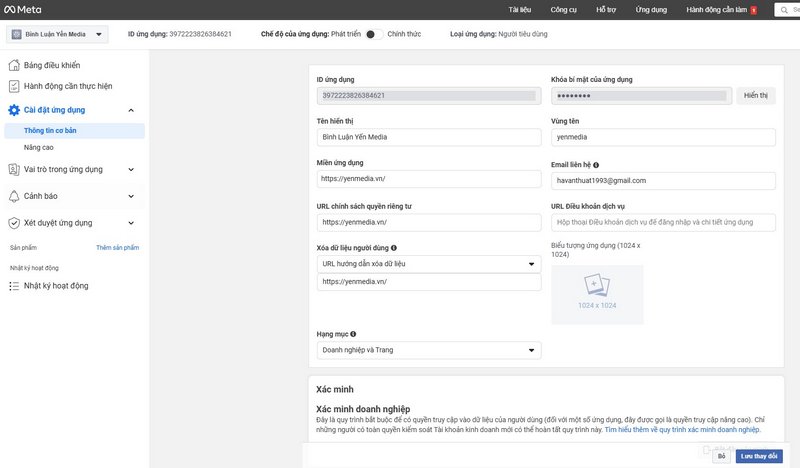
Task: Click info icon next to Email liên hệ
Action: pyautogui.click(x=596, y=165)
